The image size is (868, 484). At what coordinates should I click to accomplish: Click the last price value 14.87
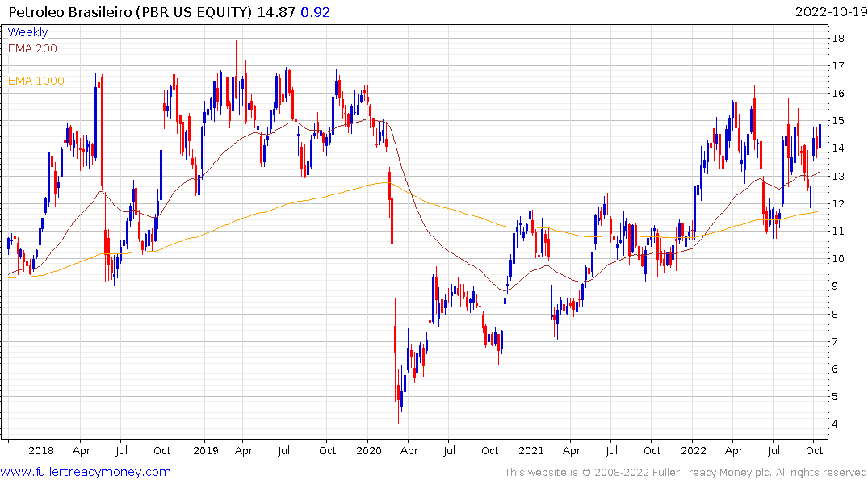pyautogui.click(x=276, y=12)
